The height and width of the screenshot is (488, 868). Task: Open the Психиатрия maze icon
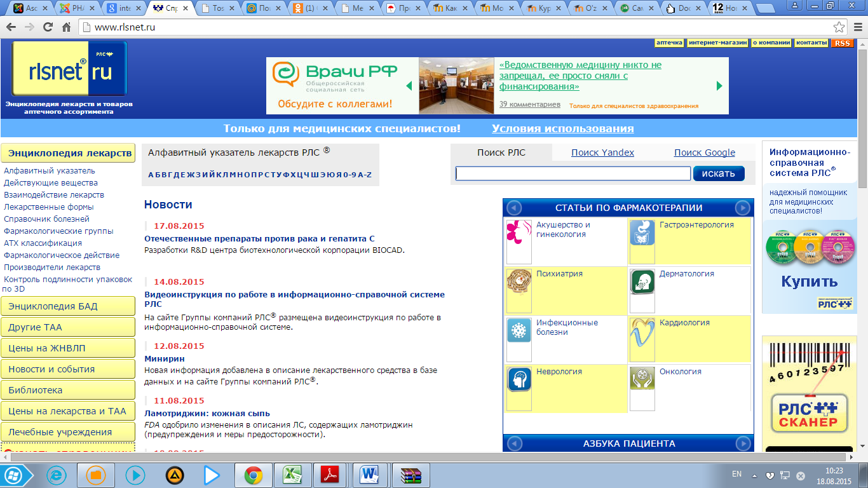point(519,290)
